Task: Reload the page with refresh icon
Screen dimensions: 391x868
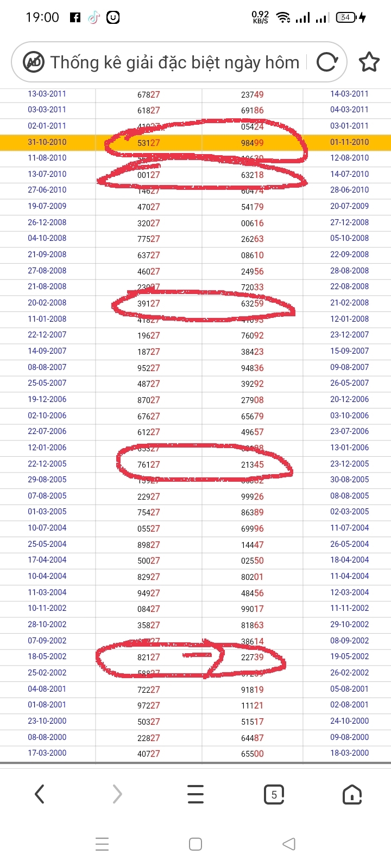Action: tap(327, 62)
